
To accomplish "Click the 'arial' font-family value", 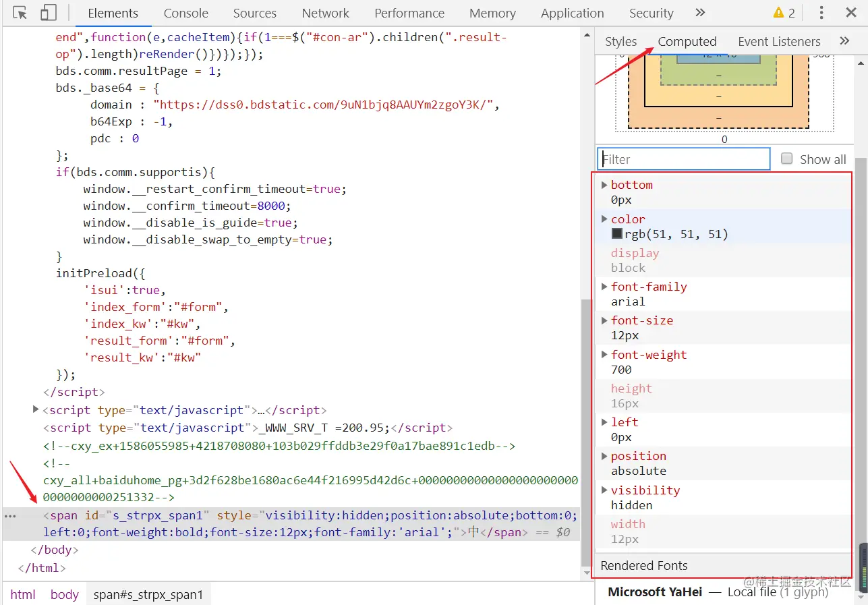I will click(628, 301).
